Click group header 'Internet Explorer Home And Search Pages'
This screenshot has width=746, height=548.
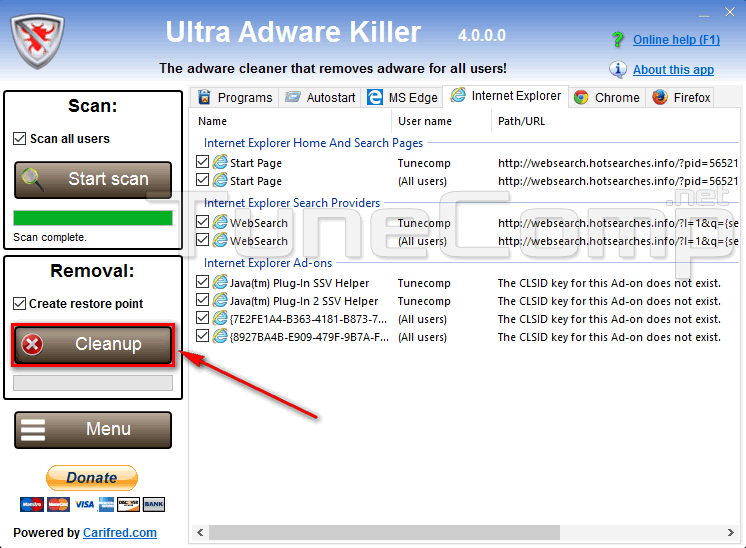pyautogui.click(x=313, y=143)
